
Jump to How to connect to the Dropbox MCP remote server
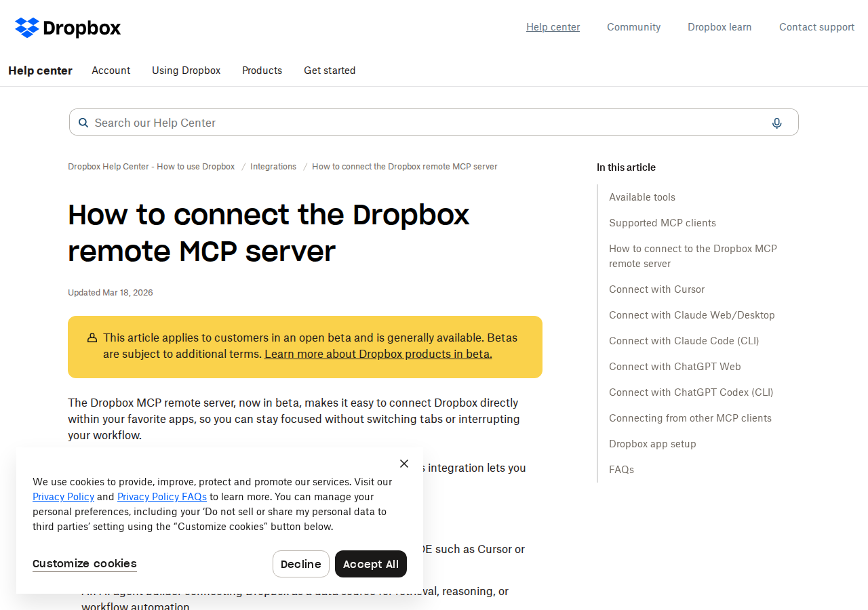click(x=693, y=256)
